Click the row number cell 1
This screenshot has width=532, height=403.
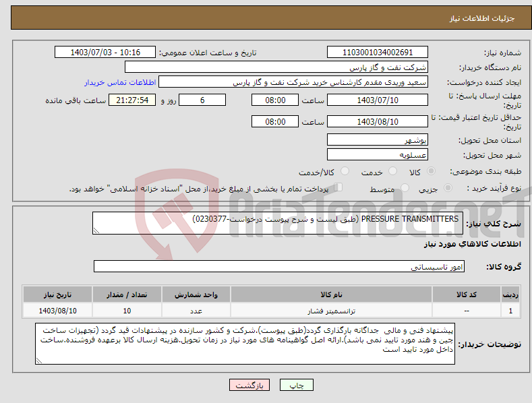[x=510, y=311]
